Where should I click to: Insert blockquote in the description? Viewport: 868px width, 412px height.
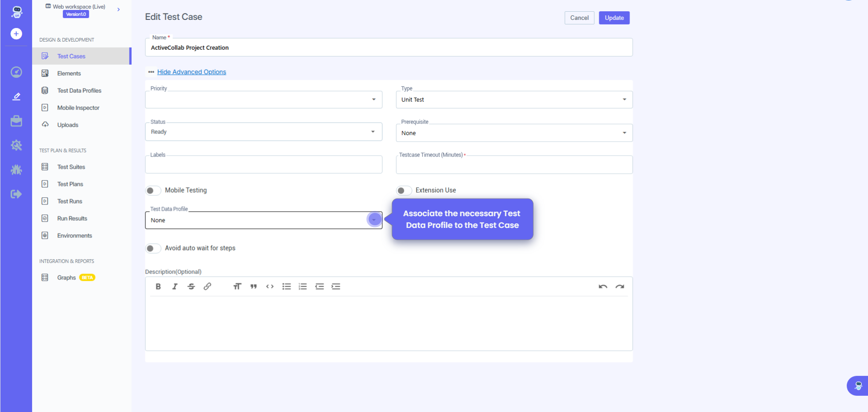pos(253,286)
